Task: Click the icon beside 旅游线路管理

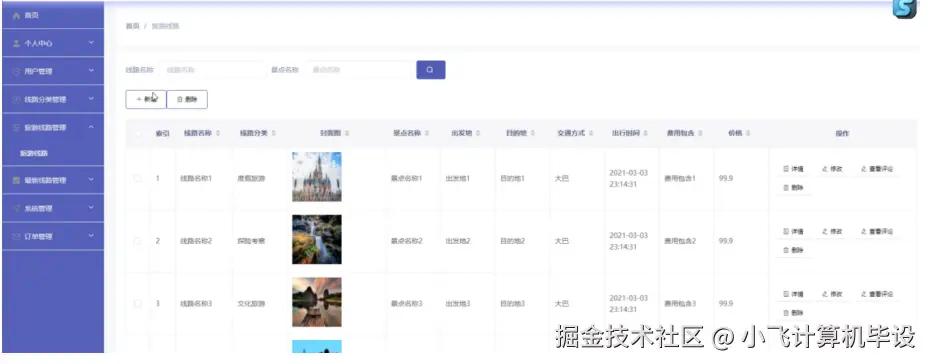Action: [x=17, y=127]
